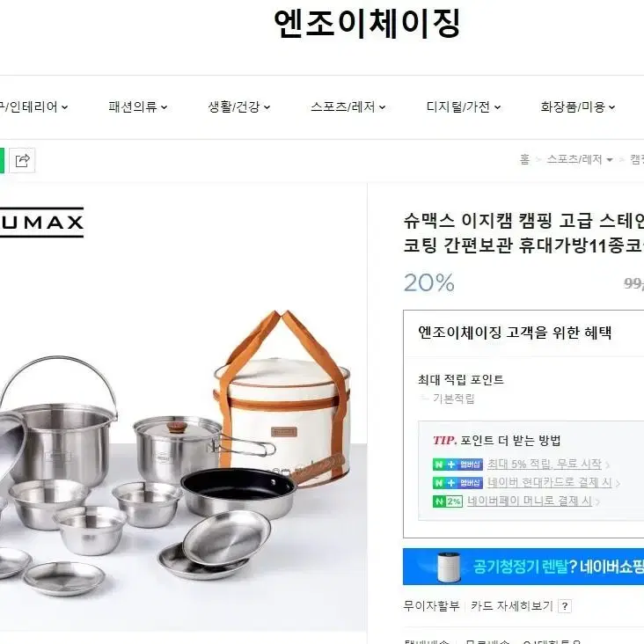Click the 네이버 현대카드로 결제 시 link

(x=550, y=483)
